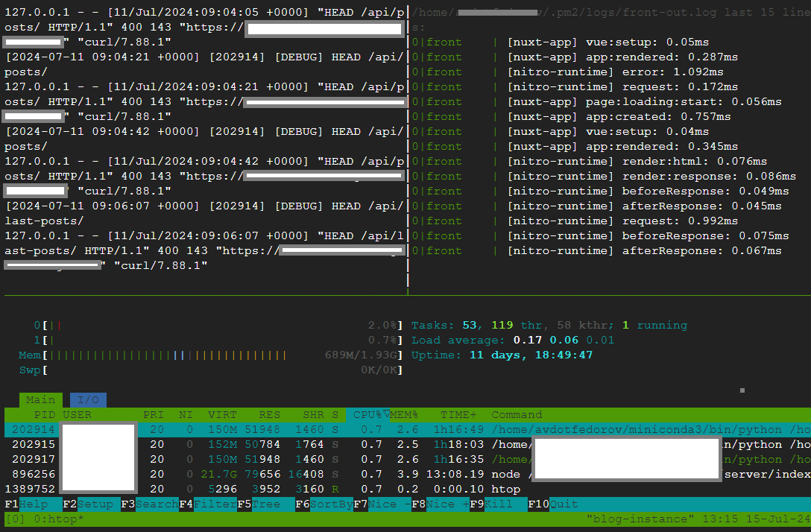Switch to the Main tab in htop
Image resolution: width=811 pixels, height=532 pixels.
(x=40, y=399)
